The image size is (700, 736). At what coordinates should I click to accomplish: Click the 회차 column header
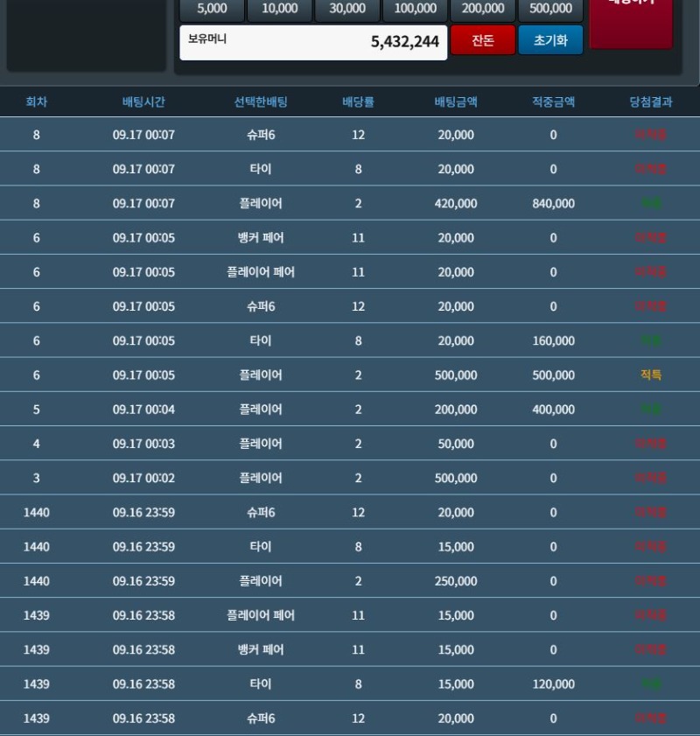[x=37, y=102]
